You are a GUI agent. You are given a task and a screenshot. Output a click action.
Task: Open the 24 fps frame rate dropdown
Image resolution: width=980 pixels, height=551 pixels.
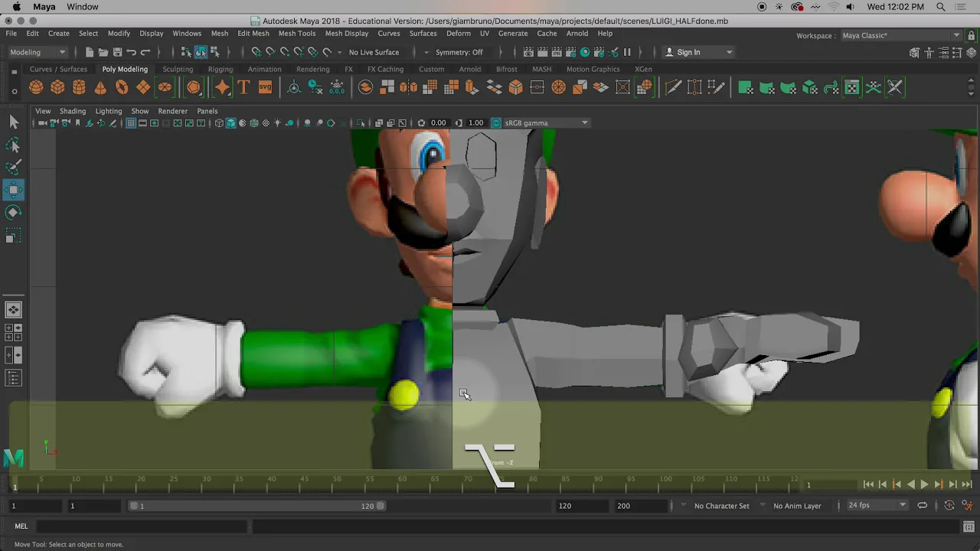(877, 506)
